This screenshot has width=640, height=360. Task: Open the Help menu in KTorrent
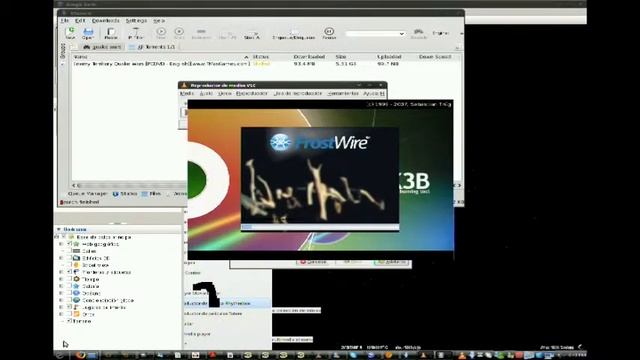pyautogui.click(x=159, y=20)
